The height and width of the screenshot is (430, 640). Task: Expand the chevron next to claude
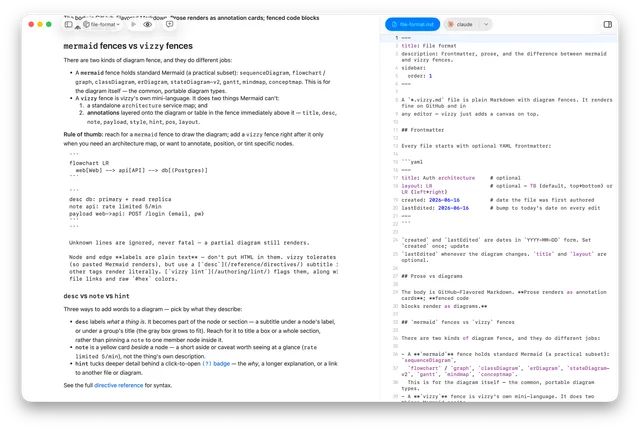click(x=486, y=24)
